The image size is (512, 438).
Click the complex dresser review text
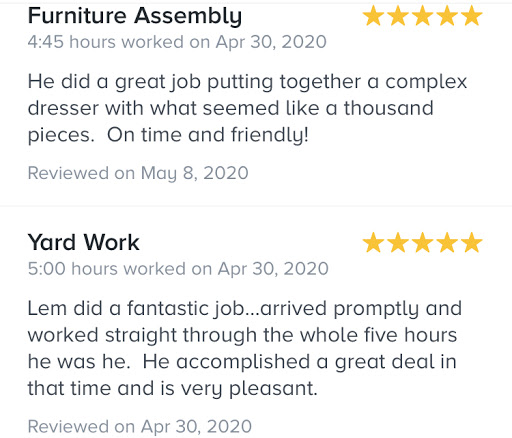pyautogui.click(x=247, y=109)
